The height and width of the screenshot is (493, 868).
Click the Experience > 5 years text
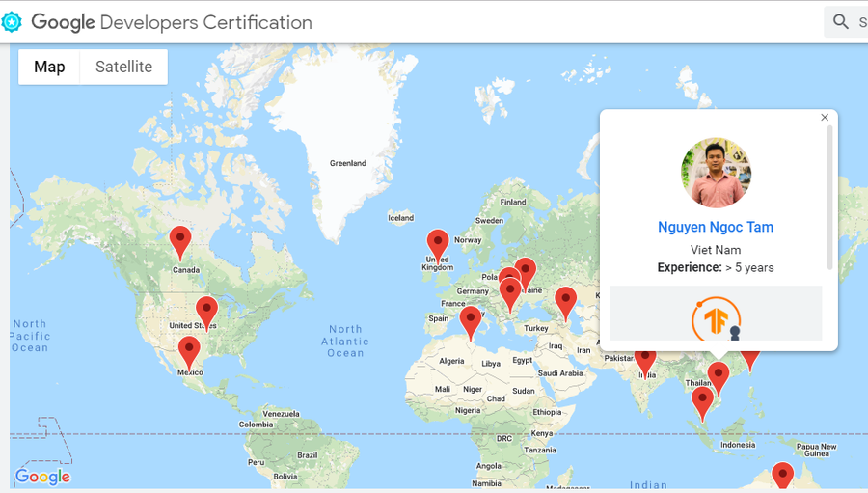[716, 267]
